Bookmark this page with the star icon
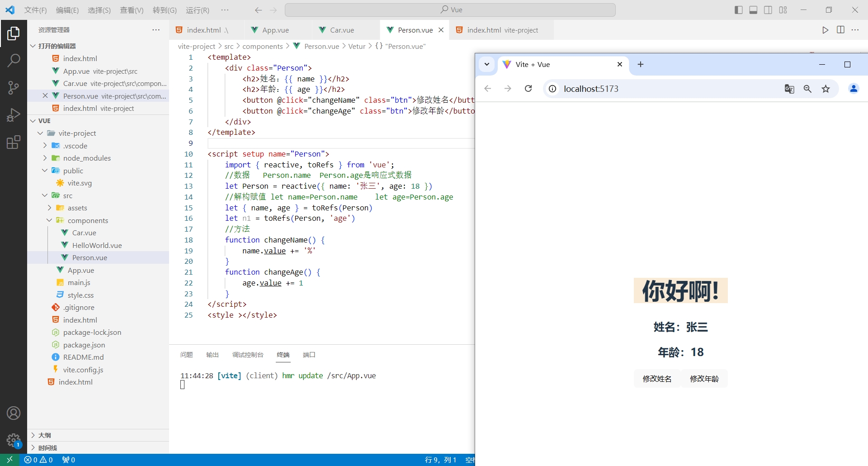Viewport: 868px width, 466px height. (x=826, y=89)
